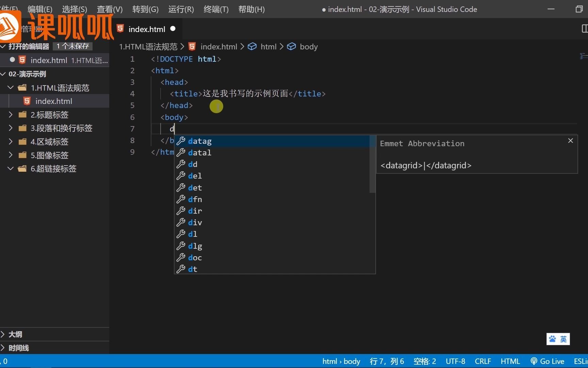Click HTML5 icon on index.html tab
This screenshot has width=588, height=368.
click(x=120, y=29)
